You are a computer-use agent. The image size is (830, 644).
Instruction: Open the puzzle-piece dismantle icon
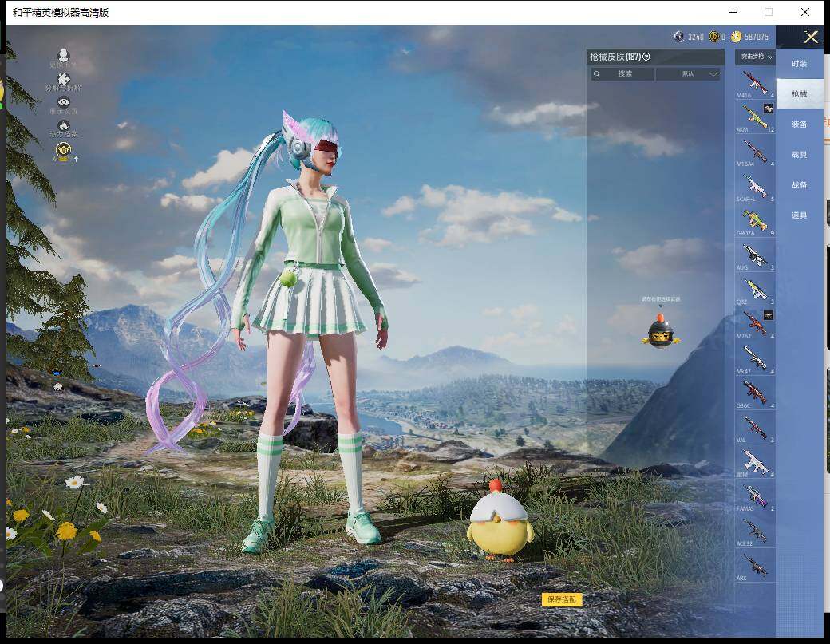click(64, 79)
